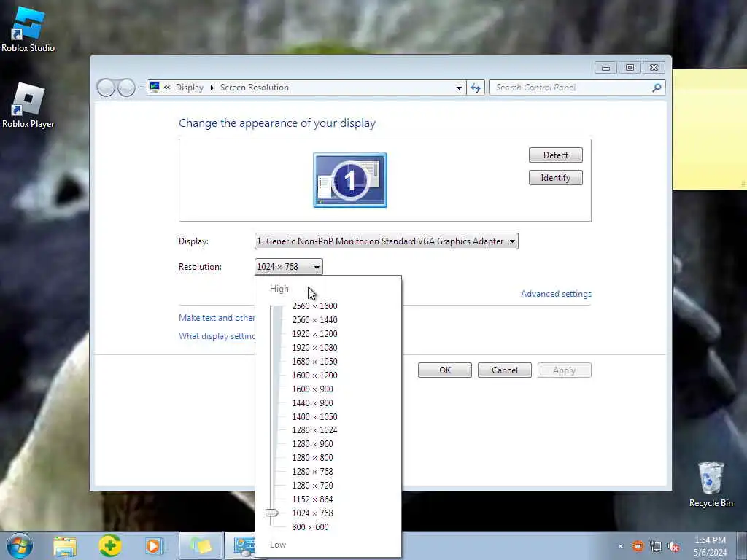Open the Roblox Studio desktop shortcut
This screenshot has width=747, height=560.
coord(28,28)
